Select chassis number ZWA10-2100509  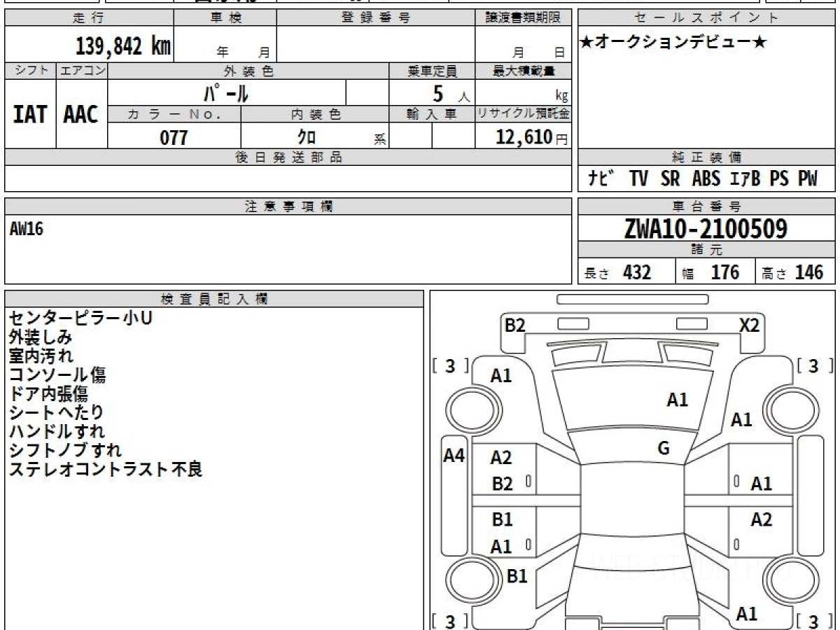click(x=706, y=228)
